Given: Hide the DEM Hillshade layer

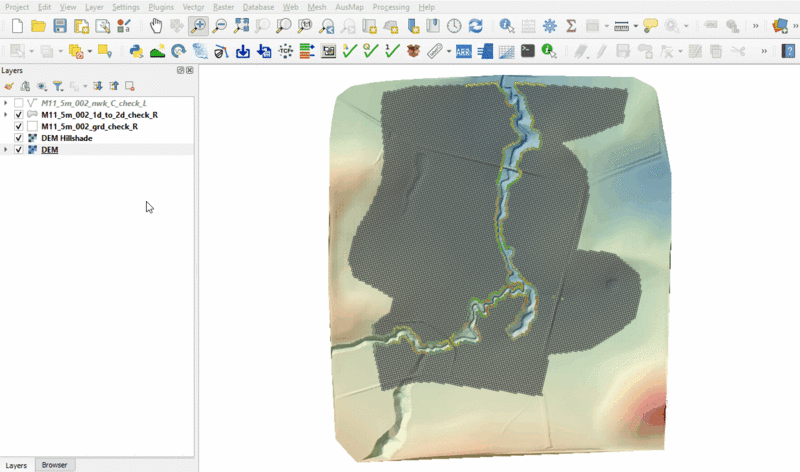Looking at the screenshot, I should tap(19, 138).
